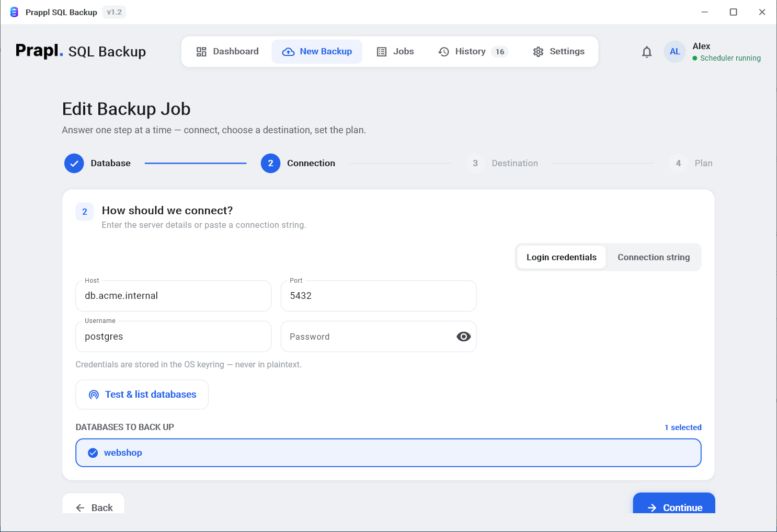Open the Dashboard tab

[x=227, y=52]
